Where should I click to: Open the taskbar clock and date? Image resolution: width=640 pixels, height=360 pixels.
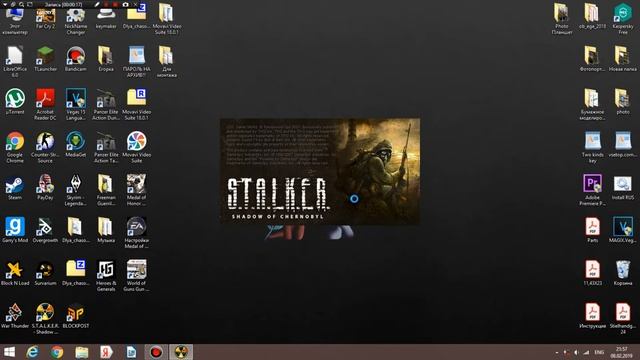tap(622, 352)
